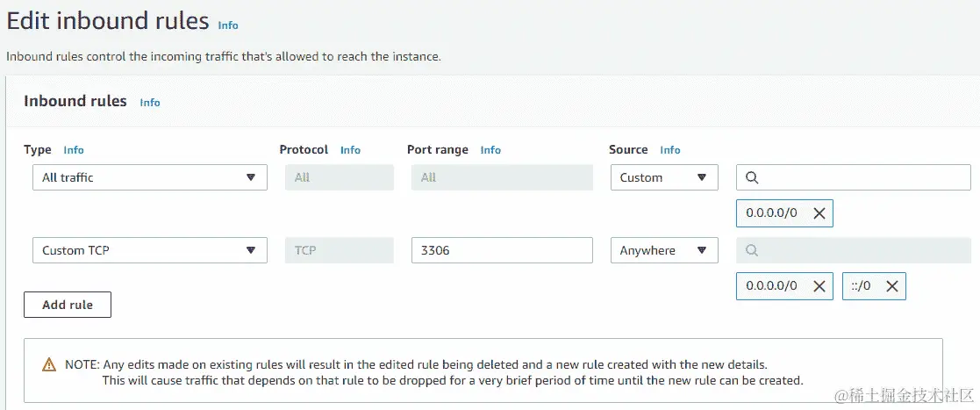The height and width of the screenshot is (410, 980).
Task: Open the All traffic type dropdown
Action: click(x=150, y=177)
